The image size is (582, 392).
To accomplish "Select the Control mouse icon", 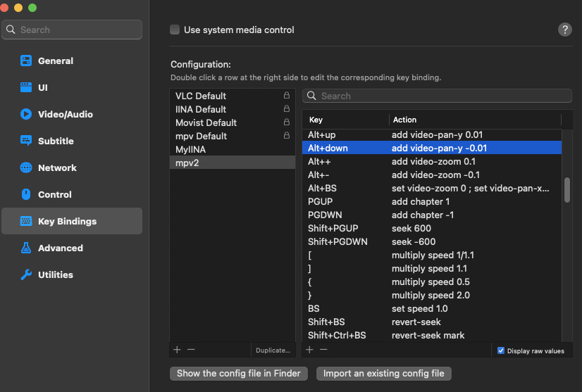I will (x=26, y=194).
